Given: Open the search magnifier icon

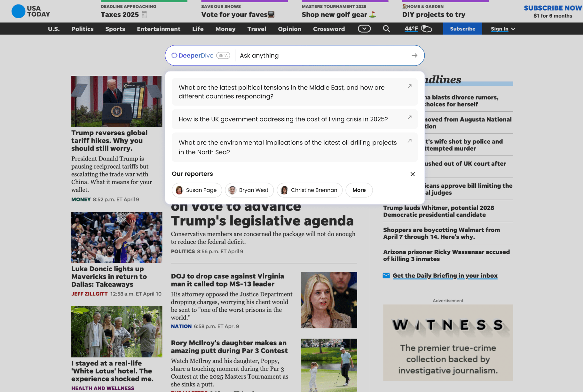Looking at the screenshot, I should coord(386,28).
